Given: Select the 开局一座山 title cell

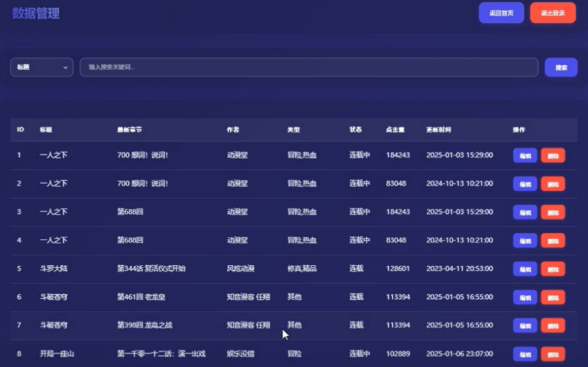Looking at the screenshot, I should tap(57, 353).
